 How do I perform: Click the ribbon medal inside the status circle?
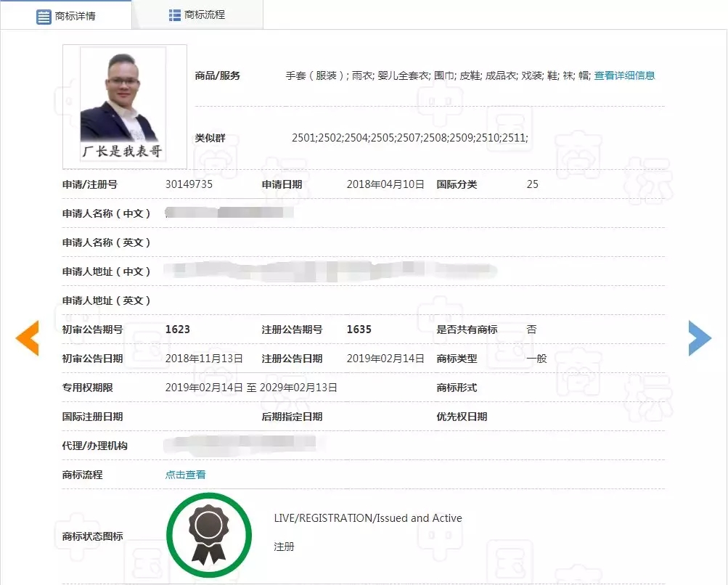[209, 534]
